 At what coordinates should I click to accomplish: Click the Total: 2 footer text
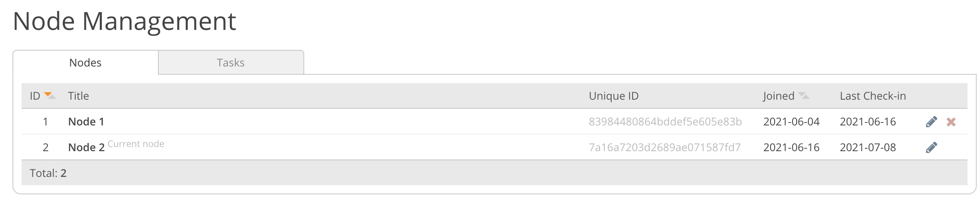coord(48,173)
